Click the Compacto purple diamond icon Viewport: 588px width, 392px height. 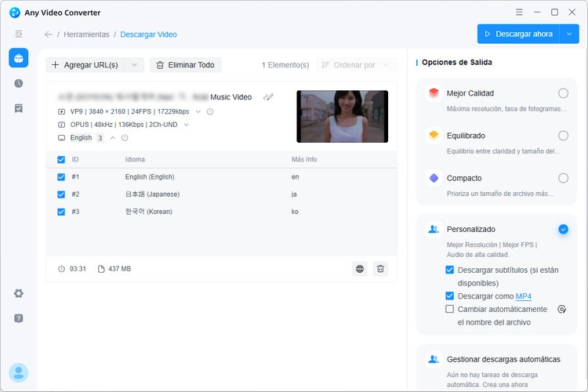pyautogui.click(x=434, y=178)
